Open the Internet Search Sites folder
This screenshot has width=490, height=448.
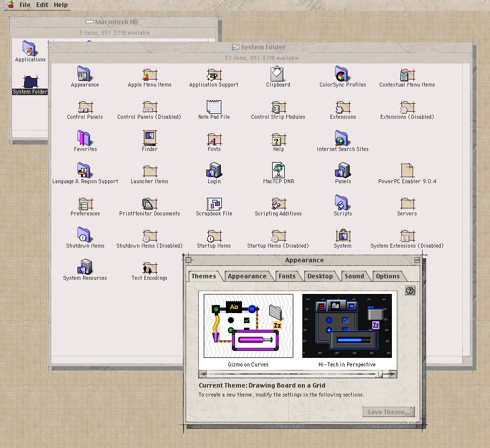[x=341, y=138]
